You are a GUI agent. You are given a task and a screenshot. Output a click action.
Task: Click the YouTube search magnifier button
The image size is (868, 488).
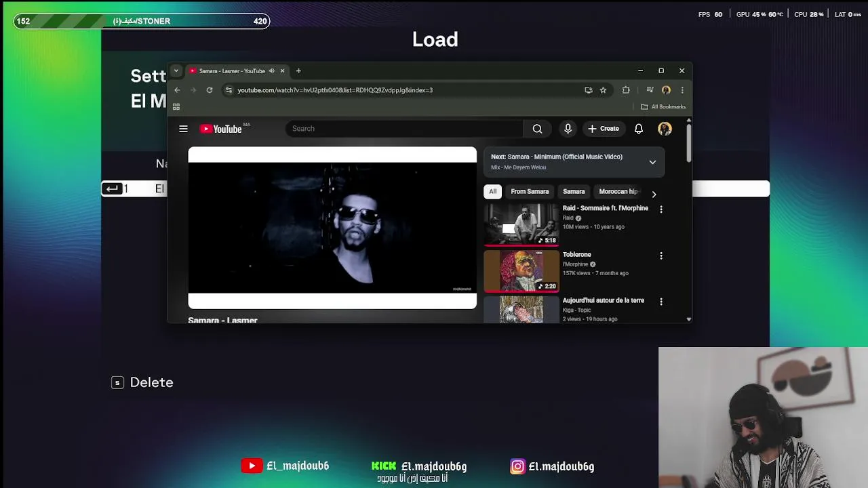point(537,129)
